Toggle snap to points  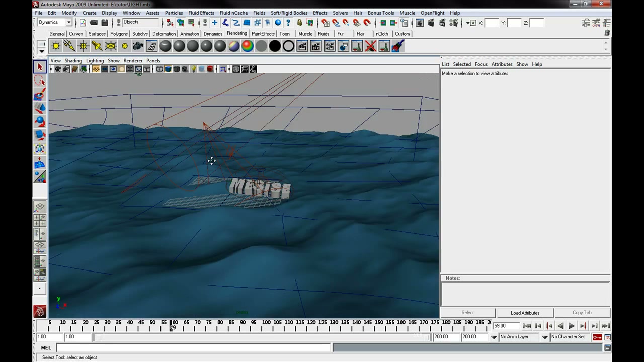pyautogui.click(x=346, y=23)
